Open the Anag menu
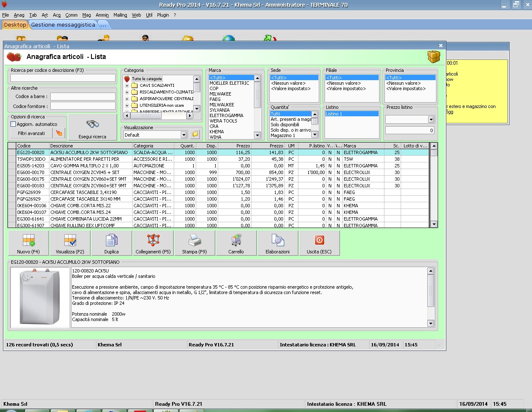532x412 pixels. pyautogui.click(x=19, y=15)
